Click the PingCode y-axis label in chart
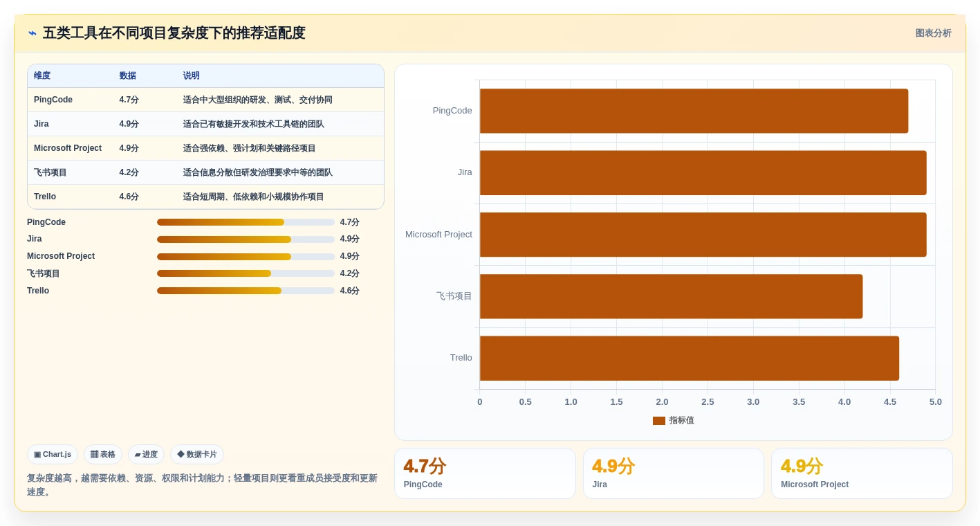The image size is (980, 526). click(x=452, y=111)
